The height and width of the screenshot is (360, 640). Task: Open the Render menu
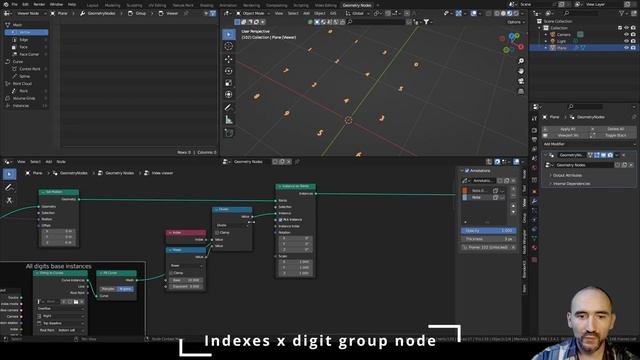point(39,4)
